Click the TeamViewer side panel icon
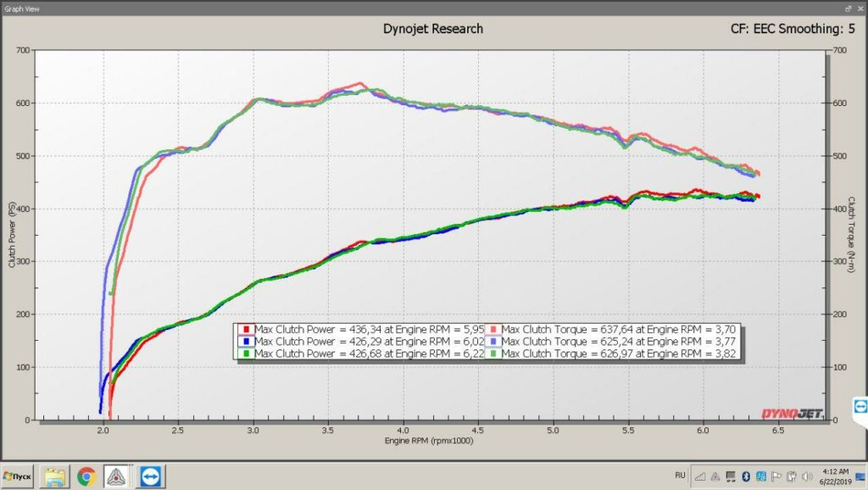This screenshot has height=490, width=868. (x=860, y=405)
